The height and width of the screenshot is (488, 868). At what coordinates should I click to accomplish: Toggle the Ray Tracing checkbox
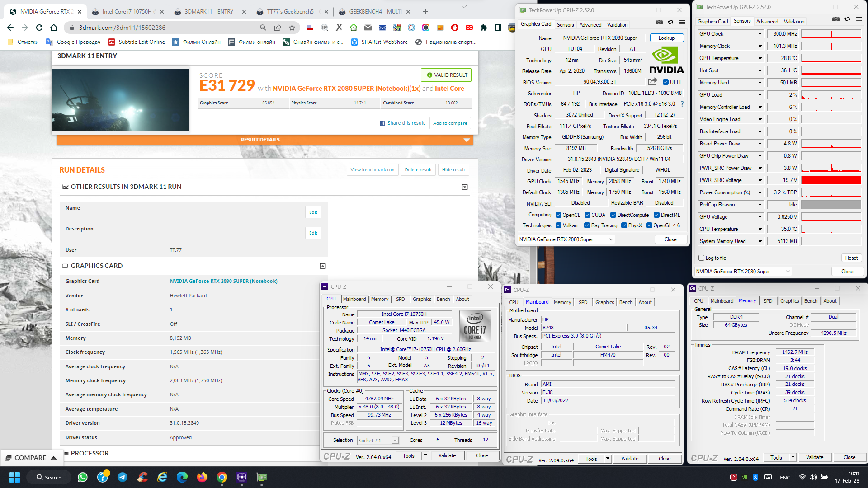587,225
